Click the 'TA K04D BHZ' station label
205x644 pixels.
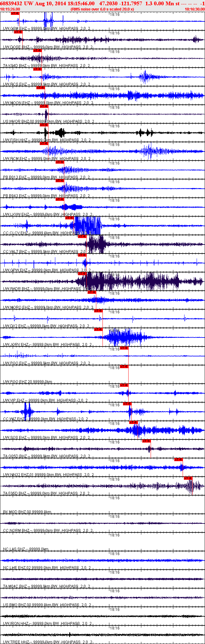click(15, 66)
